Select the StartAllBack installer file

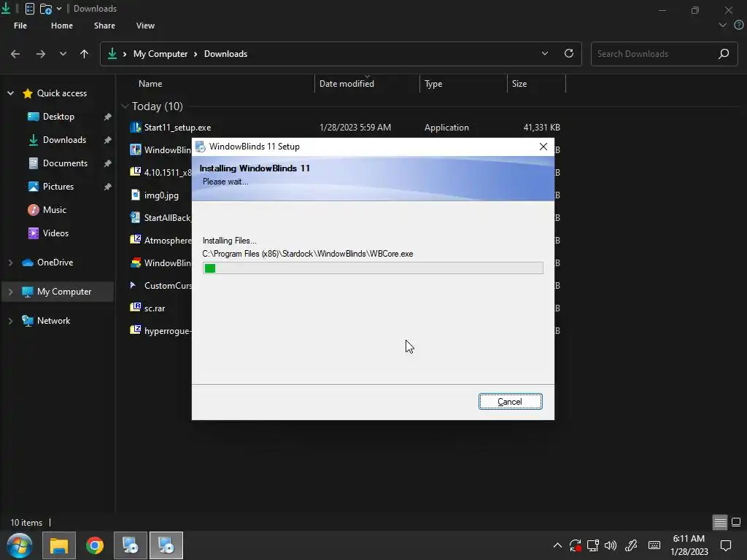pyautogui.click(x=168, y=218)
